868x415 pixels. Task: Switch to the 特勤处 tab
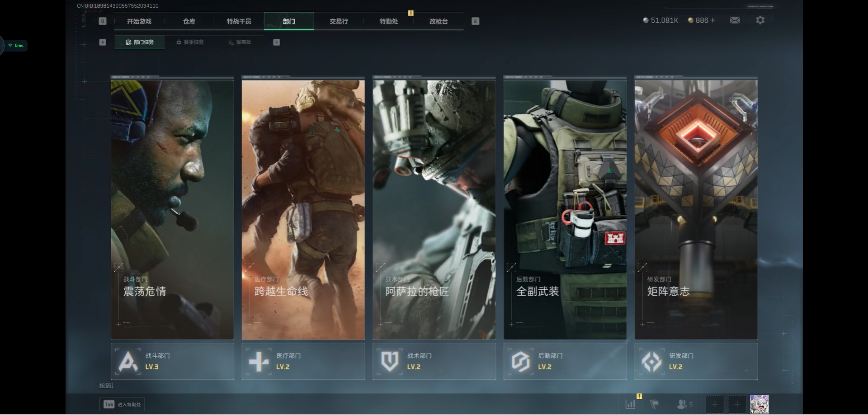(x=388, y=21)
